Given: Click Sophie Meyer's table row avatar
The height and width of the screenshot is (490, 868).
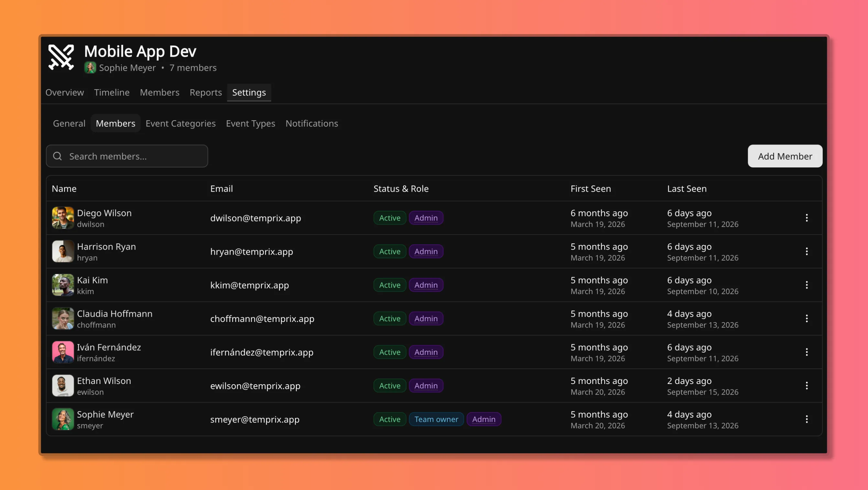Looking at the screenshot, I should [63, 419].
